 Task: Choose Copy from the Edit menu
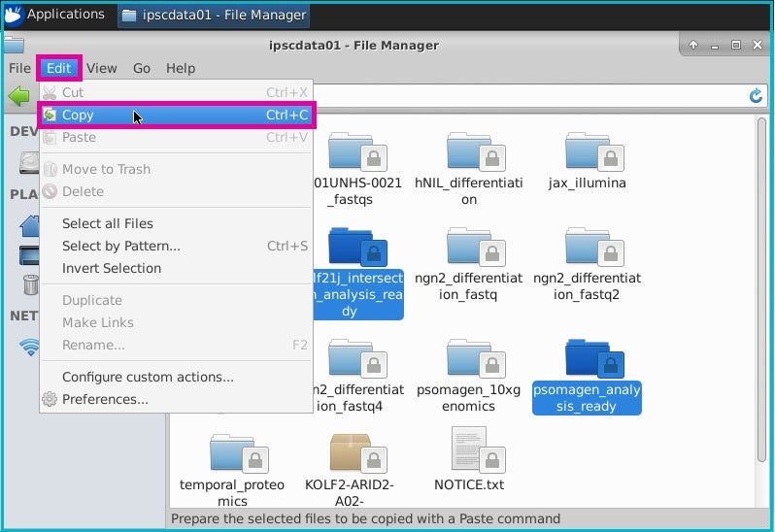pos(78,115)
